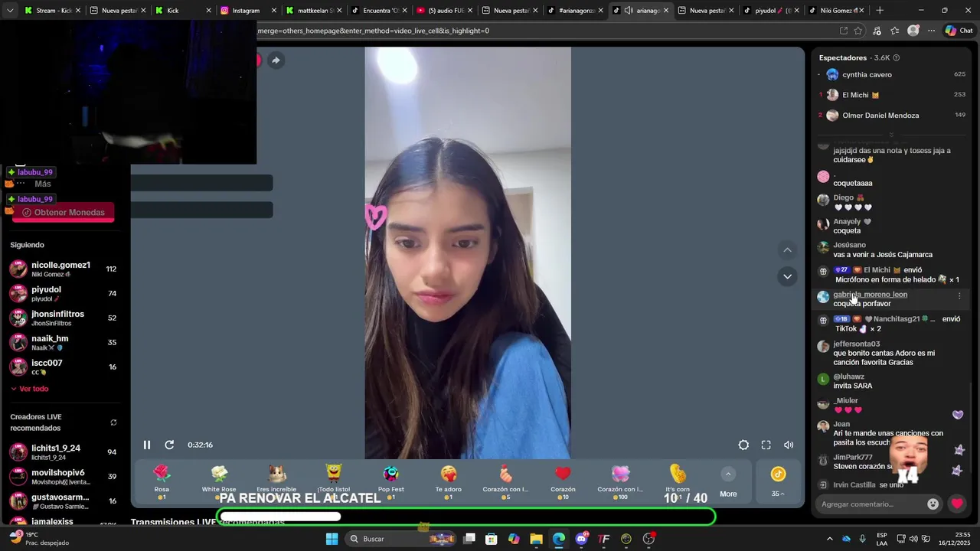Send the Rosa gift
This screenshot has width=980, height=551.
pos(162,482)
